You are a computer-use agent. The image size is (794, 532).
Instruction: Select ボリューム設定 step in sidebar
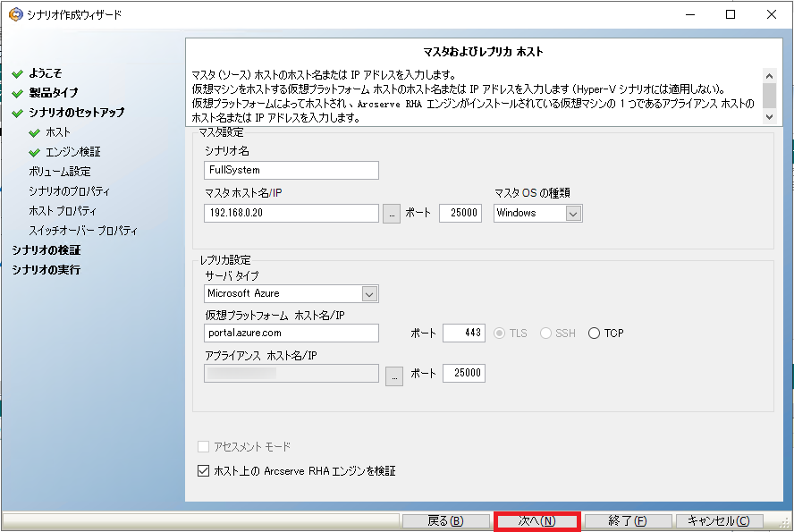point(60,172)
